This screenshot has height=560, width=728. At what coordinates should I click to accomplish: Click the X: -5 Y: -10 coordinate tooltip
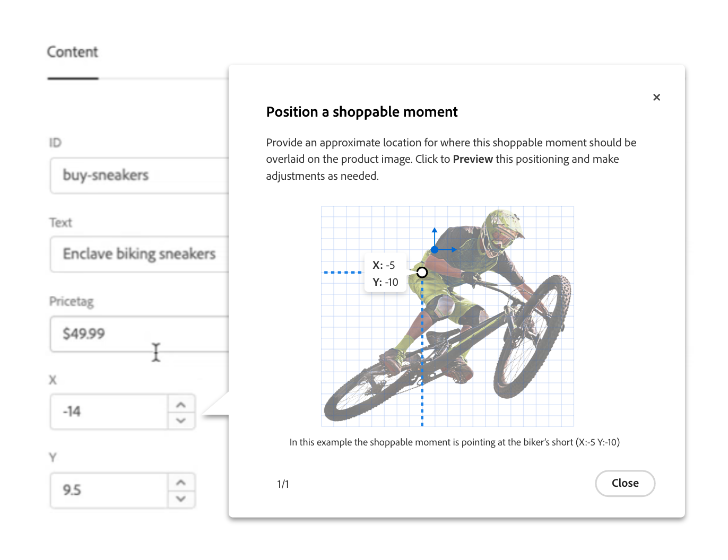pos(385,274)
